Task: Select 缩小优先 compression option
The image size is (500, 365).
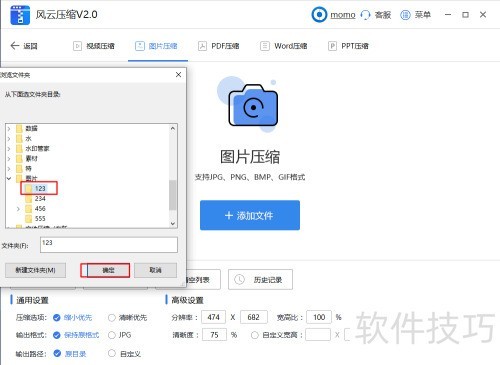Action: (57, 317)
